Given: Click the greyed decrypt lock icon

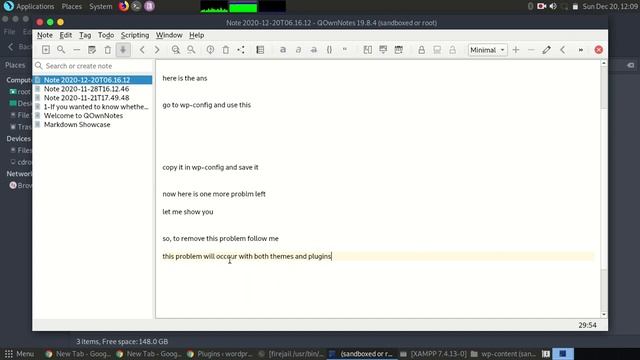Looking at the screenshot, I should [452, 50].
